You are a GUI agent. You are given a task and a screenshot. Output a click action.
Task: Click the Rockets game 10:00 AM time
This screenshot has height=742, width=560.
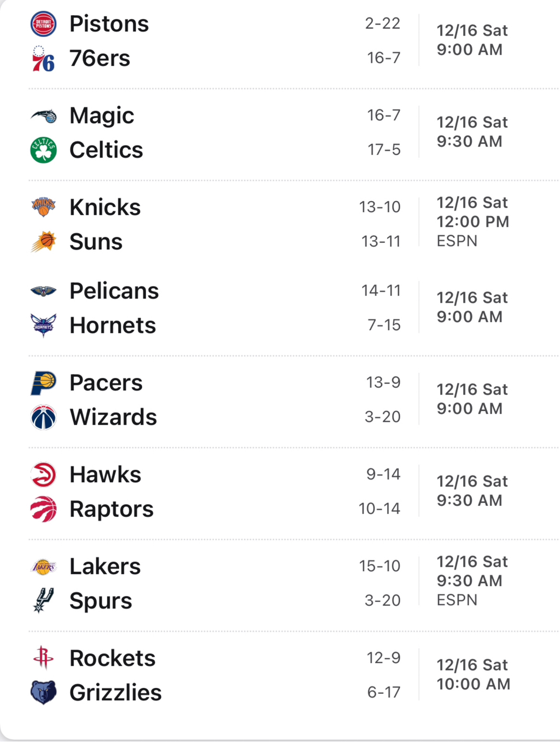point(473,684)
